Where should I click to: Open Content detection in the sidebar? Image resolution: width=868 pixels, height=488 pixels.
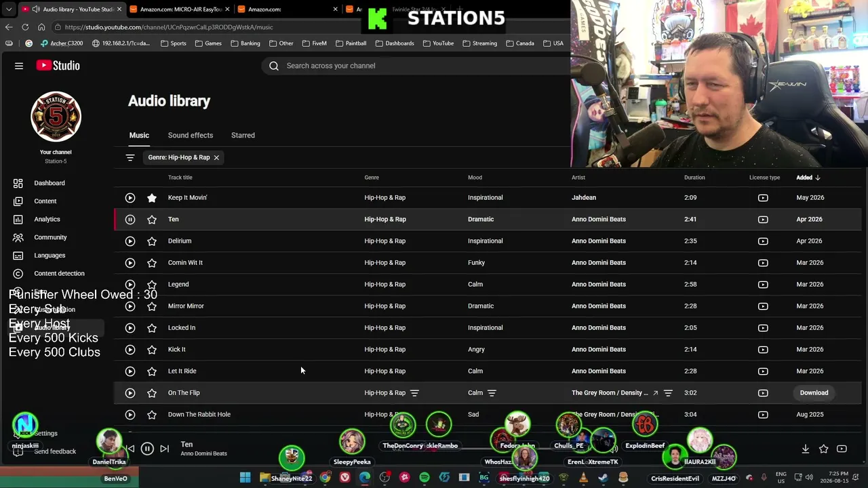[x=58, y=274]
